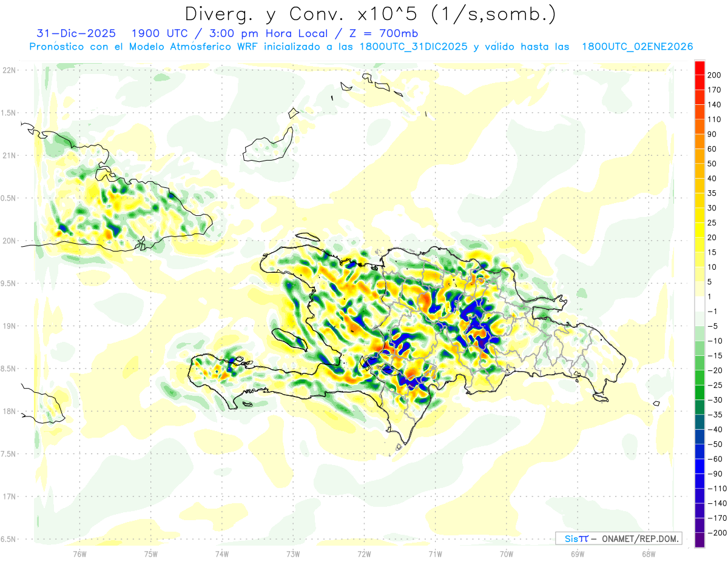Click the positive "50" colorbar value
The width and height of the screenshot is (728, 562).
(712, 164)
